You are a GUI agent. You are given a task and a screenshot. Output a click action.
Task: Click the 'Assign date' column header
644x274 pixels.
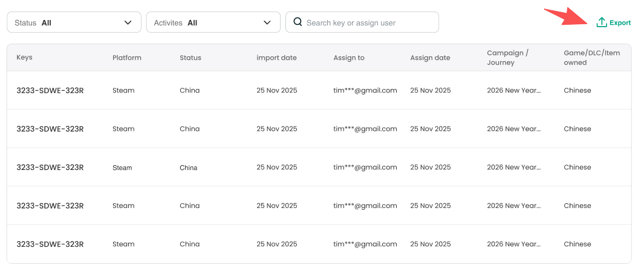tap(430, 57)
